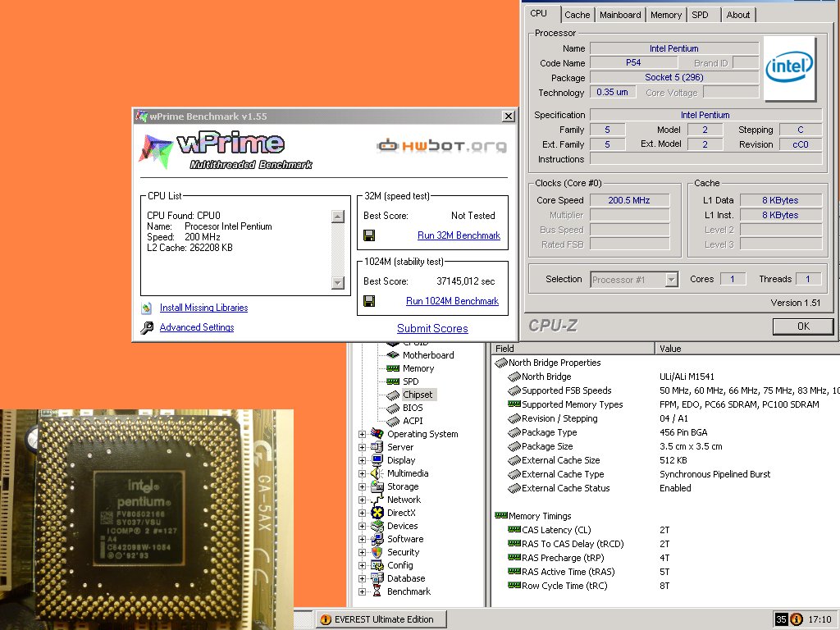Open the Install Missing Libraries link
Screen dimensions: 840x630
tap(203, 308)
